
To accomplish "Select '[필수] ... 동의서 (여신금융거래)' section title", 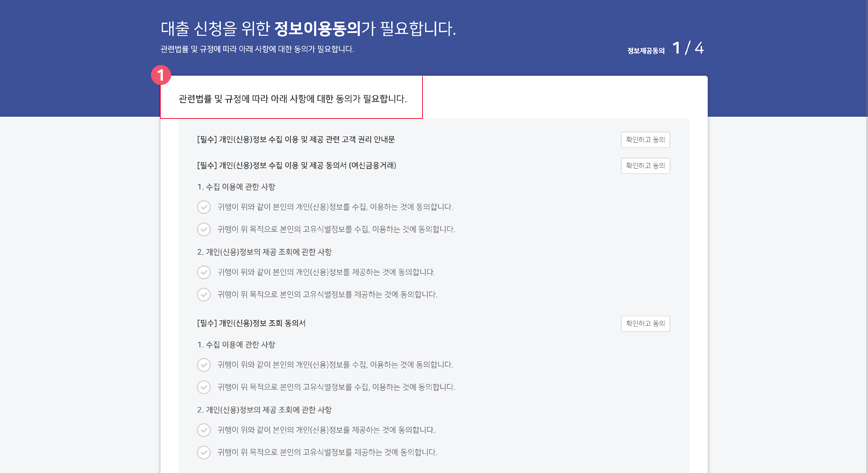I will point(296,166).
